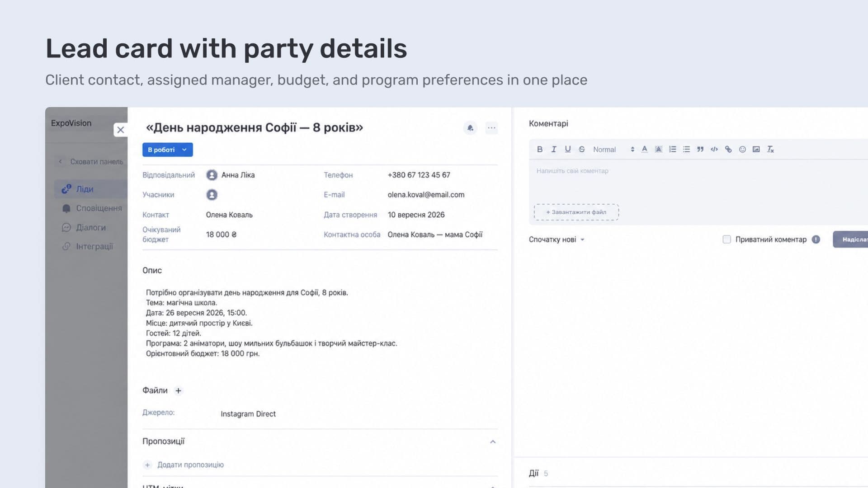Click the phone number +380 67 123 45 67

[x=419, y=175]
